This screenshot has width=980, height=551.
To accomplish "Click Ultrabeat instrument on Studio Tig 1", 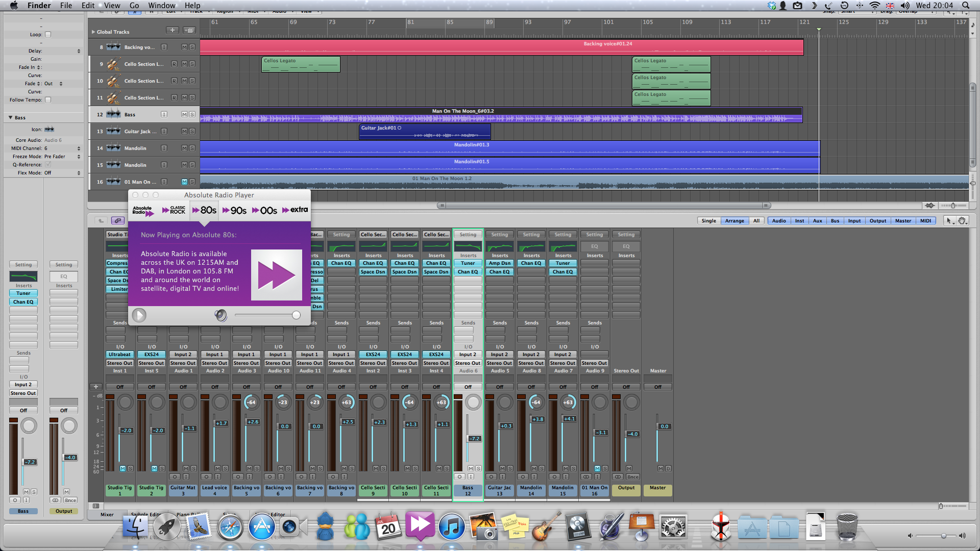I will tap(119, 355).
